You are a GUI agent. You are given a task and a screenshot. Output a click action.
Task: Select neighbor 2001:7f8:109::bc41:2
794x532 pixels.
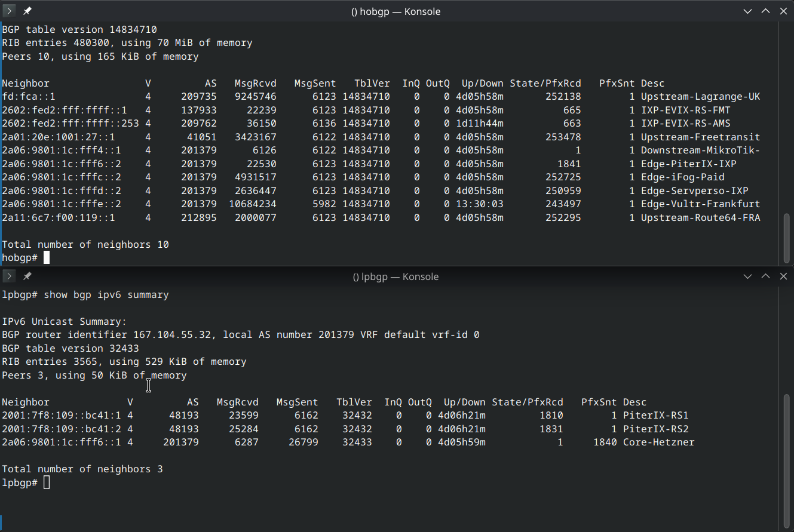[62, 429]
